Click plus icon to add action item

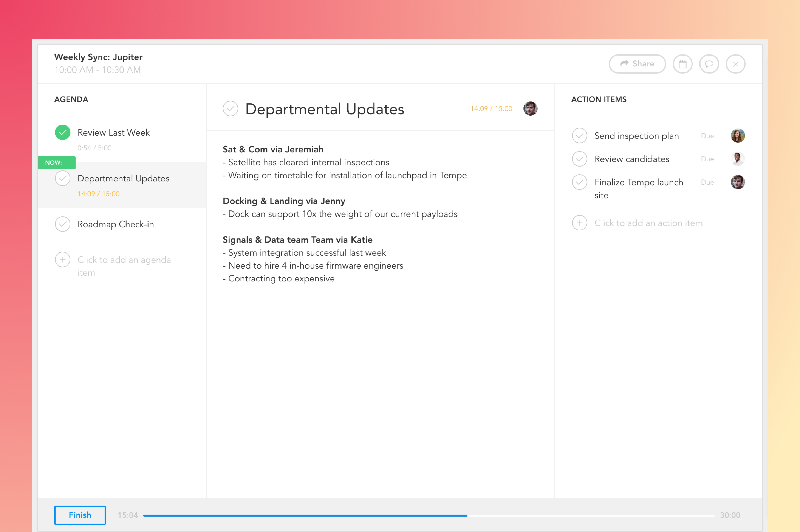click(579, 223)
